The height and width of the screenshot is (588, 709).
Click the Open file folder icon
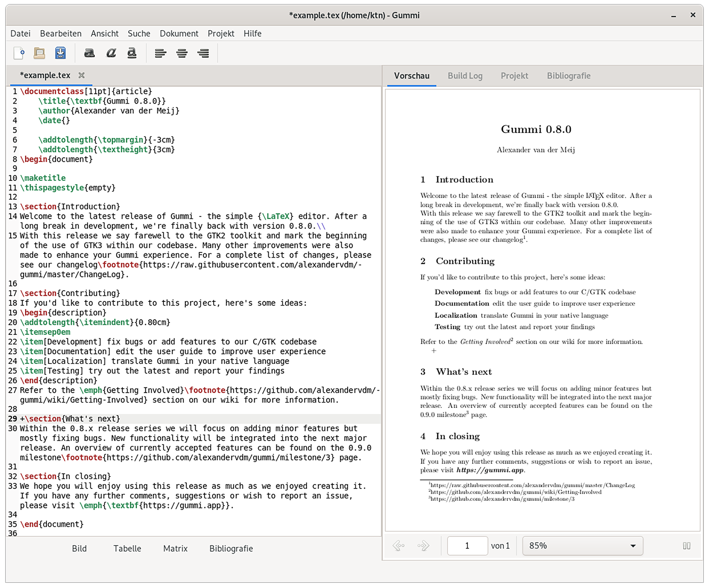pos(40,53)
